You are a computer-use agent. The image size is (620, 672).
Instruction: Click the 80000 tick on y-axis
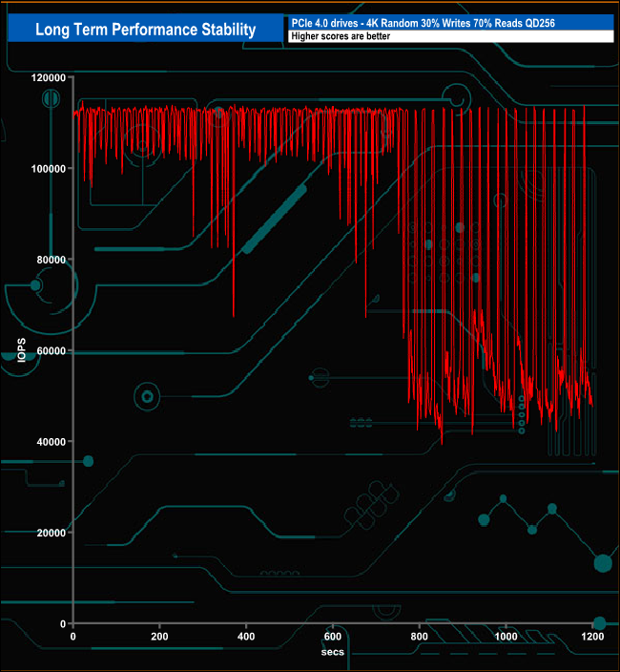point(47,260)
